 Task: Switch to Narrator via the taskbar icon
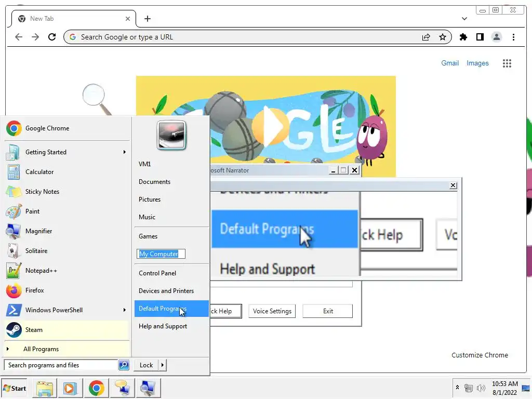122,388
